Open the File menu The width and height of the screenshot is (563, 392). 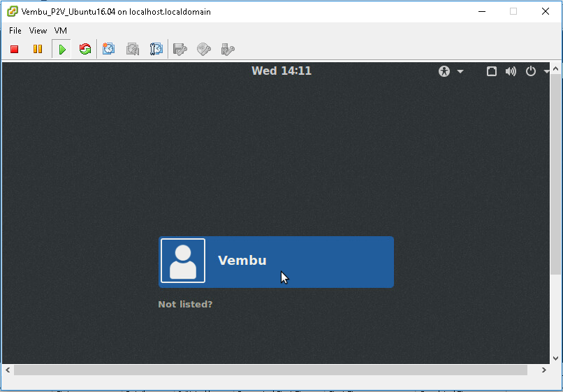click(x=15, y=31)
